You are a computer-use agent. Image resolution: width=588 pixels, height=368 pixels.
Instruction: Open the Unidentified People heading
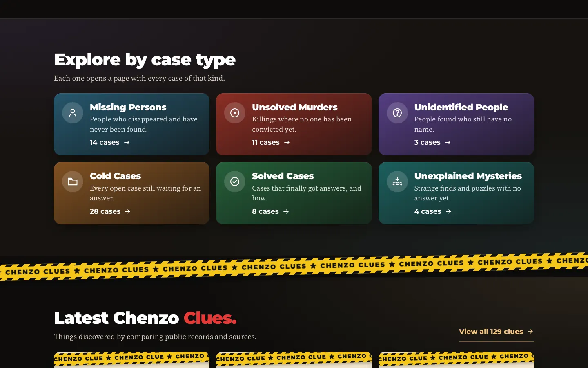(461, 107)
